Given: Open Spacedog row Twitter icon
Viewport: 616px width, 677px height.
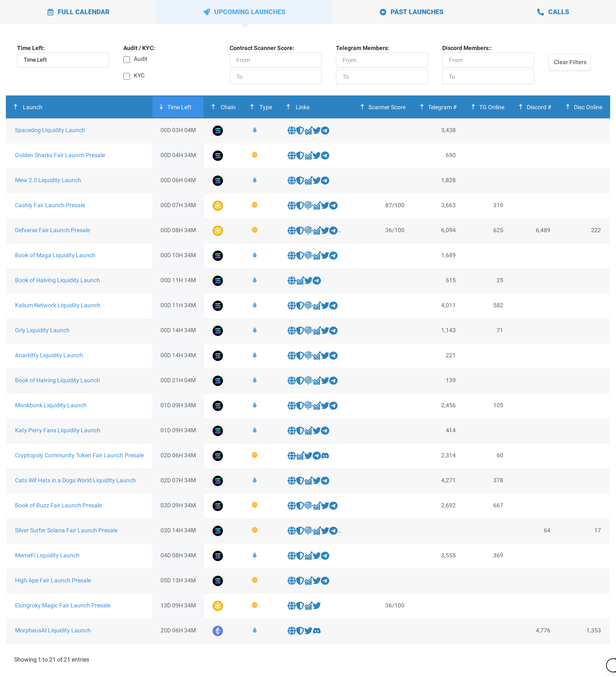Looking at the screenshot, I should coord(317,130).
